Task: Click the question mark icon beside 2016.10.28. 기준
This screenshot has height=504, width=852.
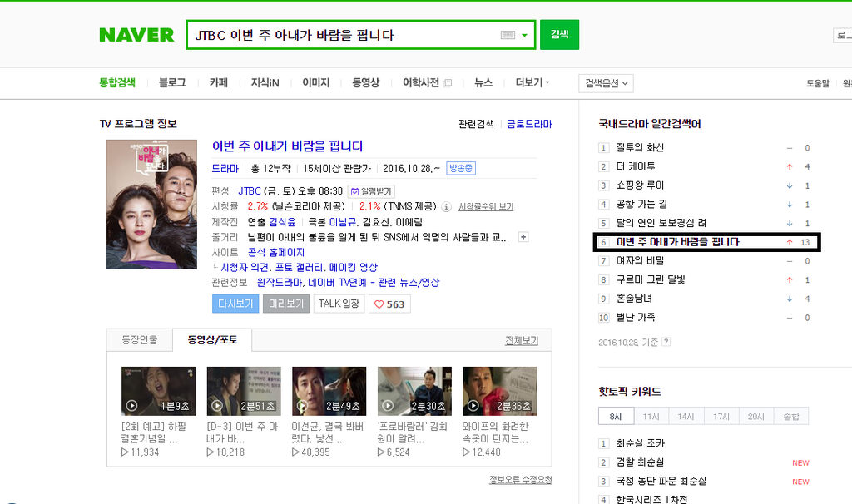Action: [x=666, y=342]
